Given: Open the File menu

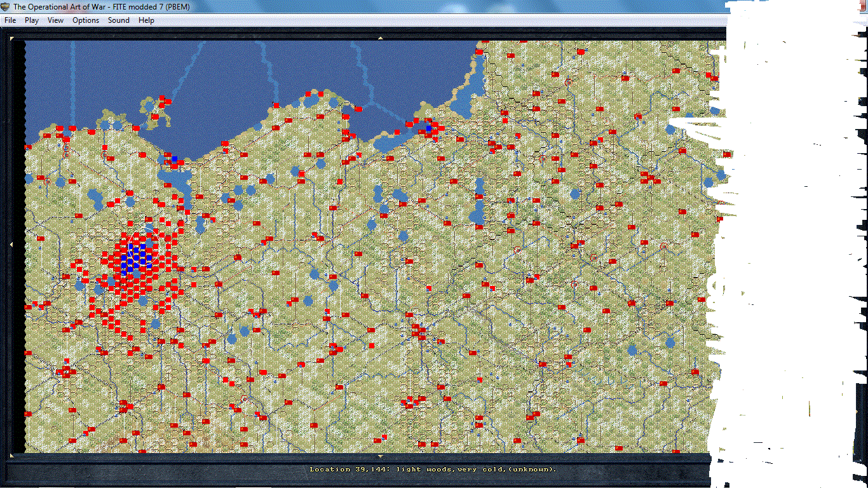Looking at the screenshot, I should (10, 20).
